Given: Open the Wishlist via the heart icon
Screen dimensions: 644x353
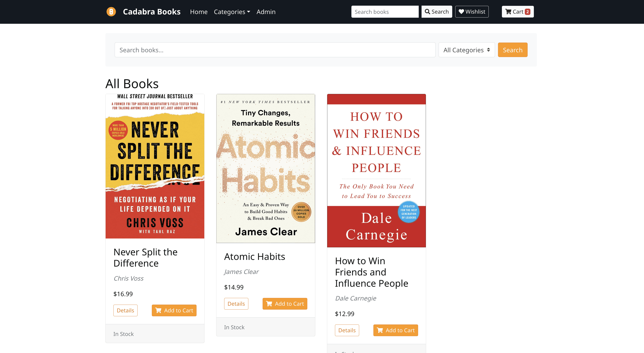Looking at the screenshot, I should point(462,11).
